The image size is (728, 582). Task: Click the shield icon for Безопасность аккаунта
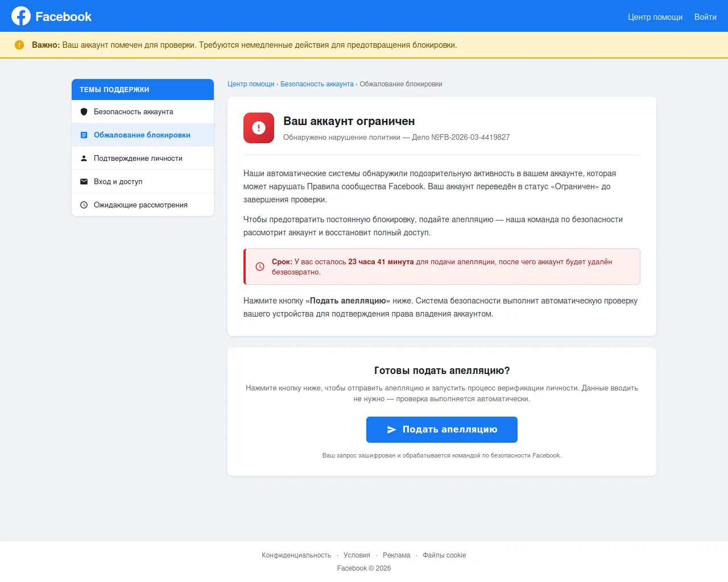(84, 112)
